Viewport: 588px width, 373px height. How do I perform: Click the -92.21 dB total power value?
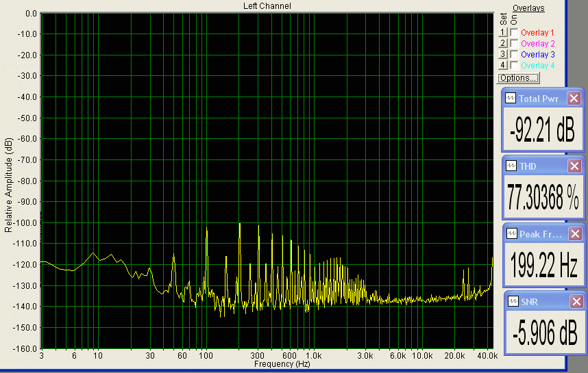(x=542, y=129)
